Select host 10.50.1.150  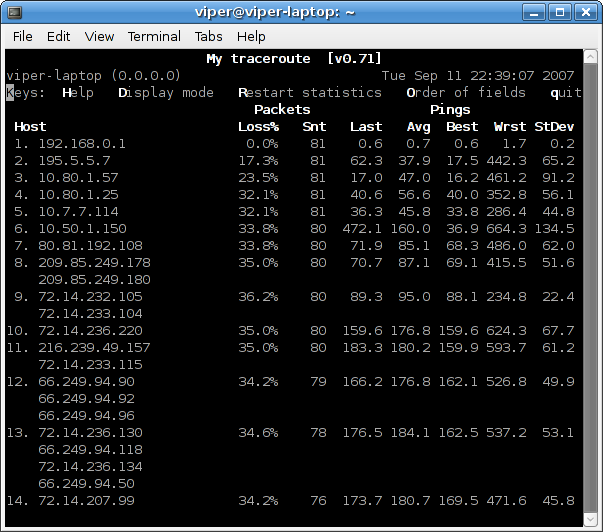click(82, 229)
